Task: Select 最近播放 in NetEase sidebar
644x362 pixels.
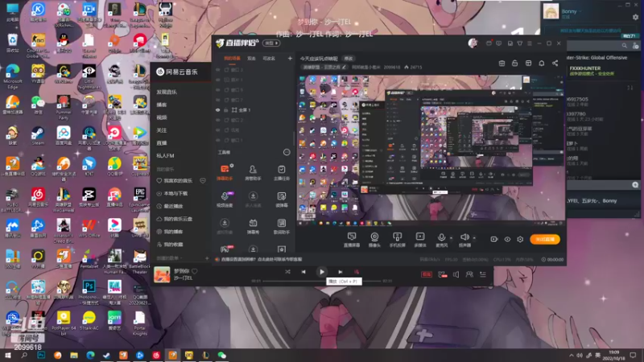Action: tap(170, 206)
